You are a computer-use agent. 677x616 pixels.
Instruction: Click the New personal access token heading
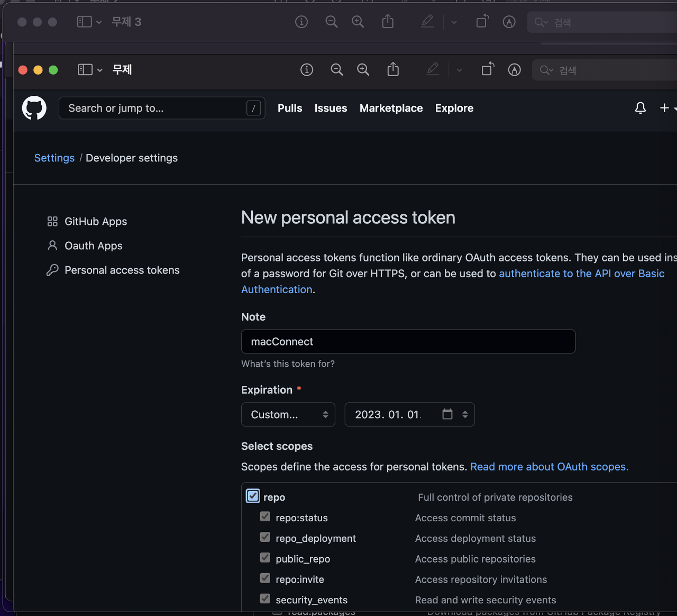click(x=348, y=218)
